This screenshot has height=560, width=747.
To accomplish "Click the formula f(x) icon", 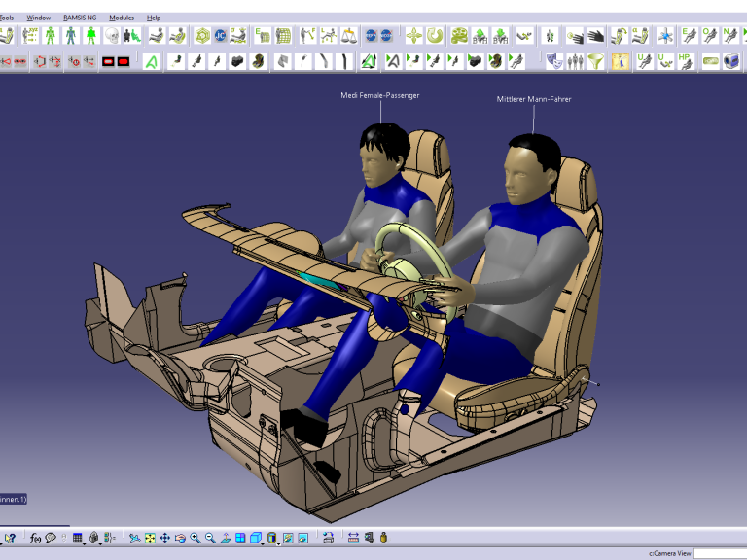I will (x=35, y=538).
